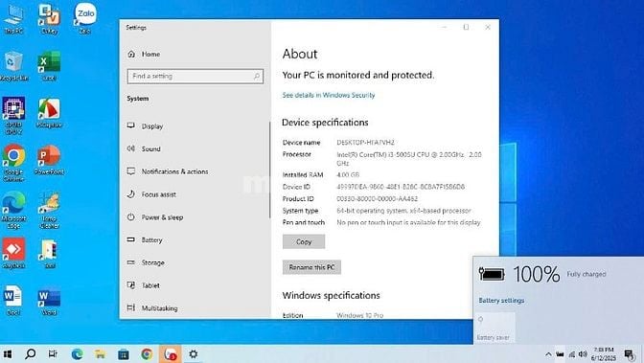Click the Device name value DESKTOP text
This screenshot has height=363, width=644.
pos(365,143)
